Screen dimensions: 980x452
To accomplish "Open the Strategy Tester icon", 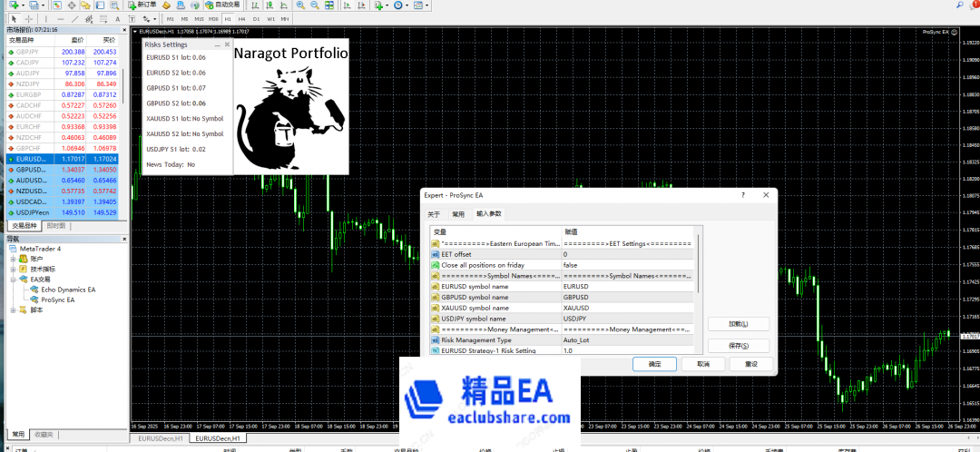I will click(x=114, y=5).
